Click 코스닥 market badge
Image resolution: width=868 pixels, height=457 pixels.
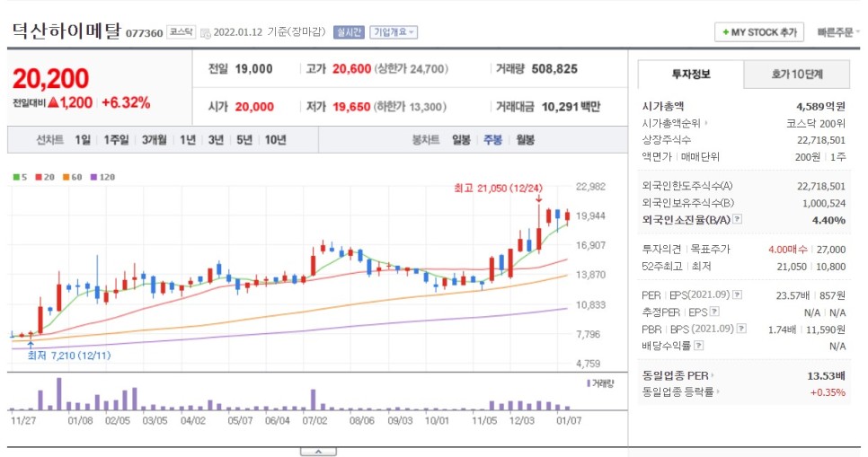(182, 32)
